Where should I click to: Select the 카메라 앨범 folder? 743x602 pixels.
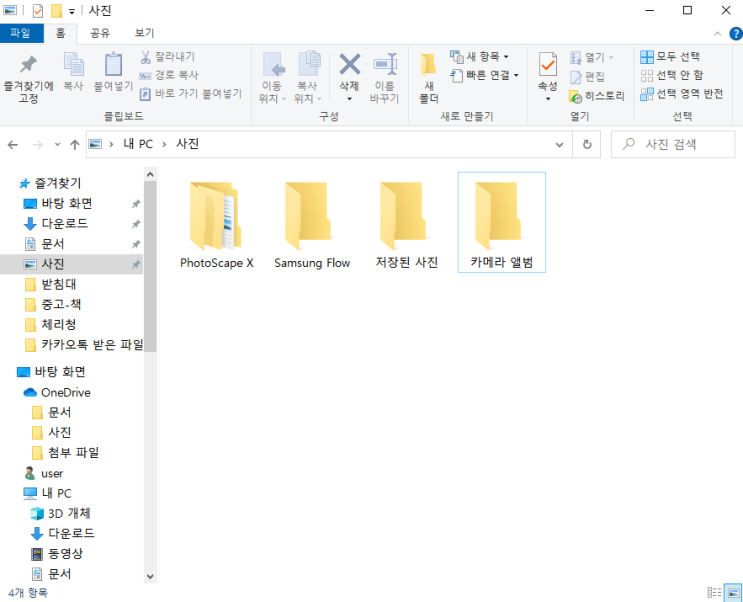(502, 222)
